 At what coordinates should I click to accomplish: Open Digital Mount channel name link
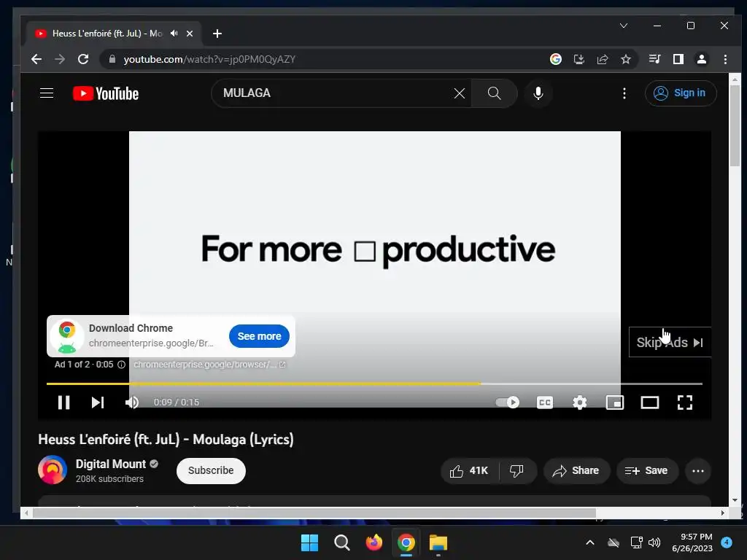pos(111,464)
